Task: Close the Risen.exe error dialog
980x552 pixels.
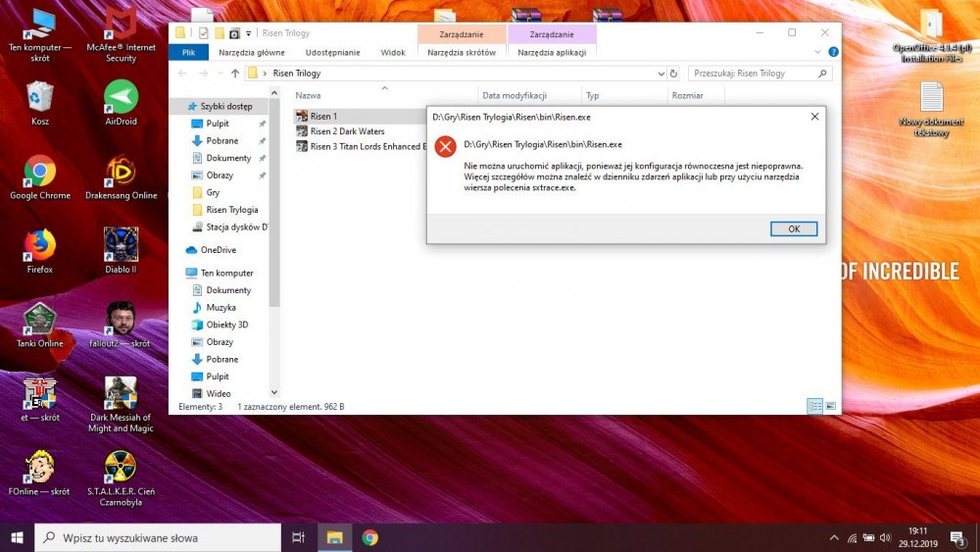Action: pyautogui.click(x=814, y=117)
